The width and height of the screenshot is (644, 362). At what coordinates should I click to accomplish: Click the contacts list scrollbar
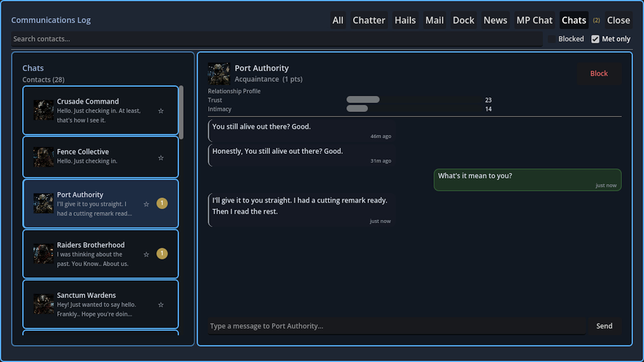[181, 112]
